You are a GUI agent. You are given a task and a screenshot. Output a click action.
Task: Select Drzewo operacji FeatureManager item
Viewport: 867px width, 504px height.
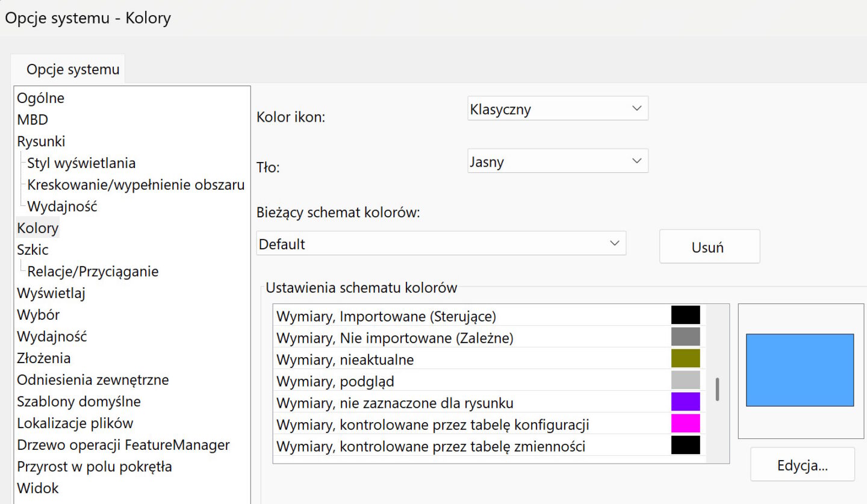(123, 445)
